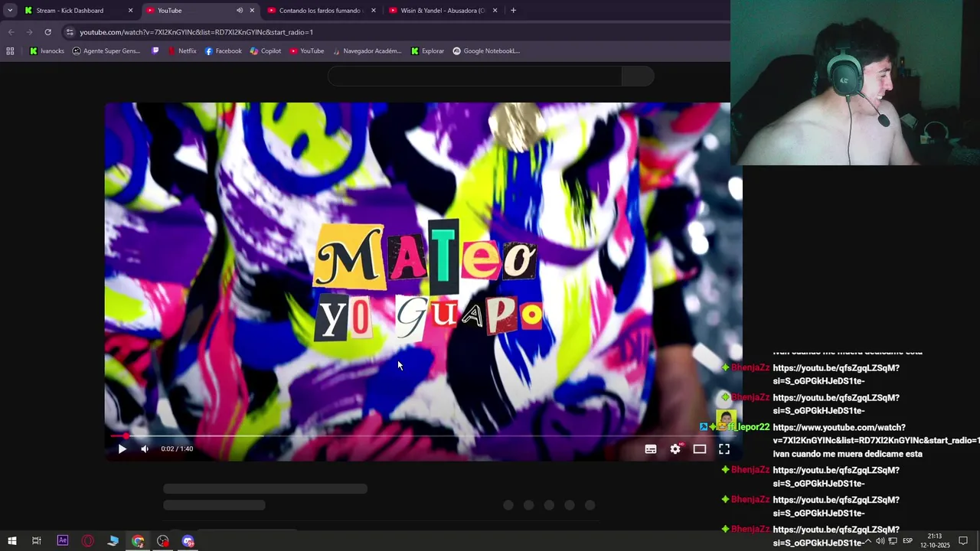
Task: Open the Windows Start menu
Action: tap(11, 541)
